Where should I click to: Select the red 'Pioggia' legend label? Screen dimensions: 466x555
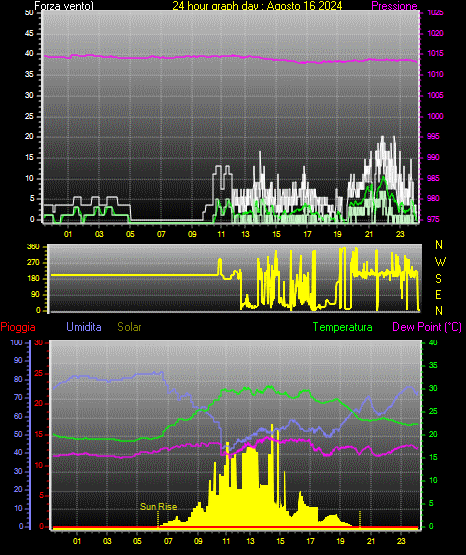pyautogui.click(x=18, y=327)
